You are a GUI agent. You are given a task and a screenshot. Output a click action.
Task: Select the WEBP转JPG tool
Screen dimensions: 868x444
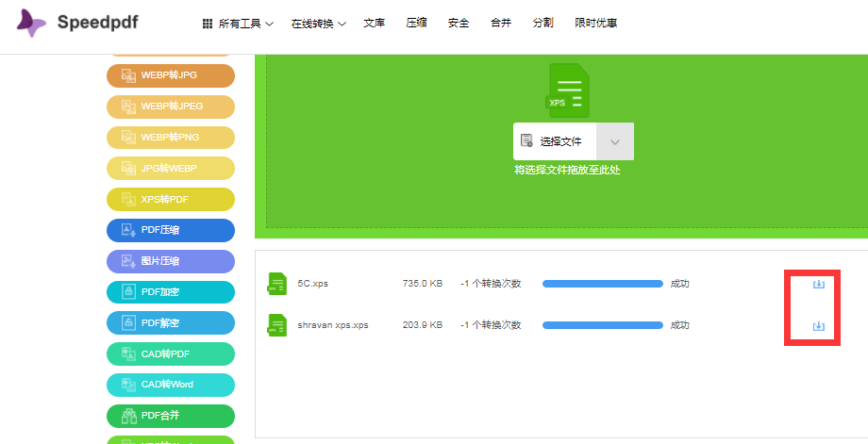171,75
